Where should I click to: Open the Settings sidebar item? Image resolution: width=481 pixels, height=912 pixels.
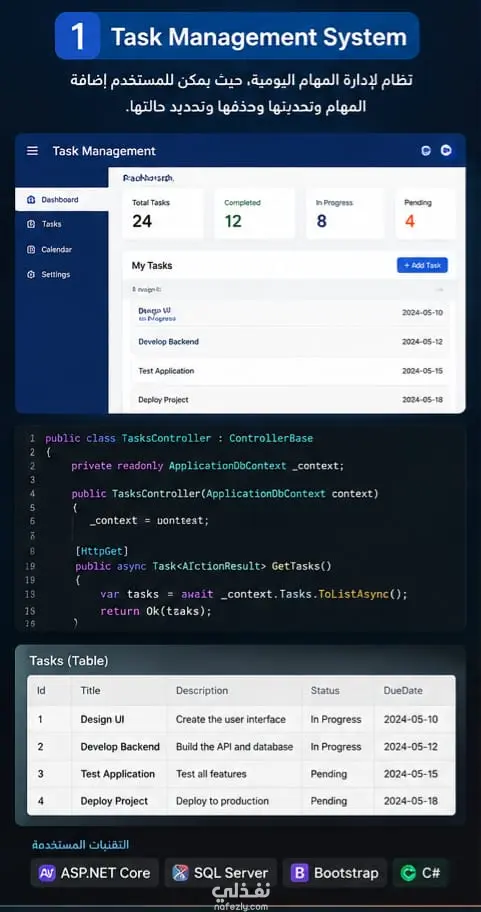tap(62, 275)
